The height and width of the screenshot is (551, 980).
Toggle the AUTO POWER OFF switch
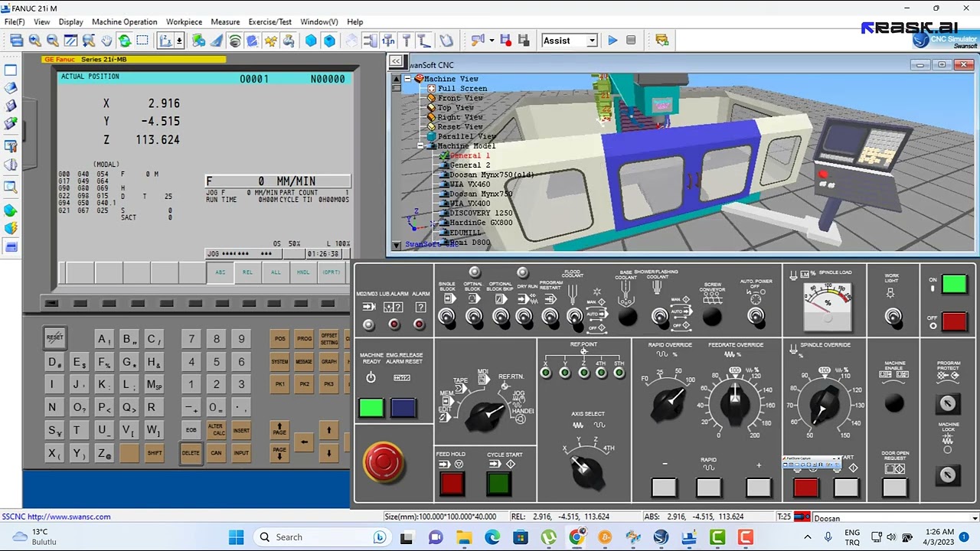[756, 317]
